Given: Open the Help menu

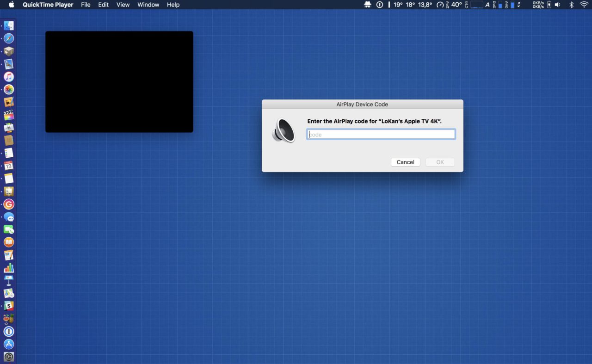Looking at the screenshot, I should coord(173,5).
